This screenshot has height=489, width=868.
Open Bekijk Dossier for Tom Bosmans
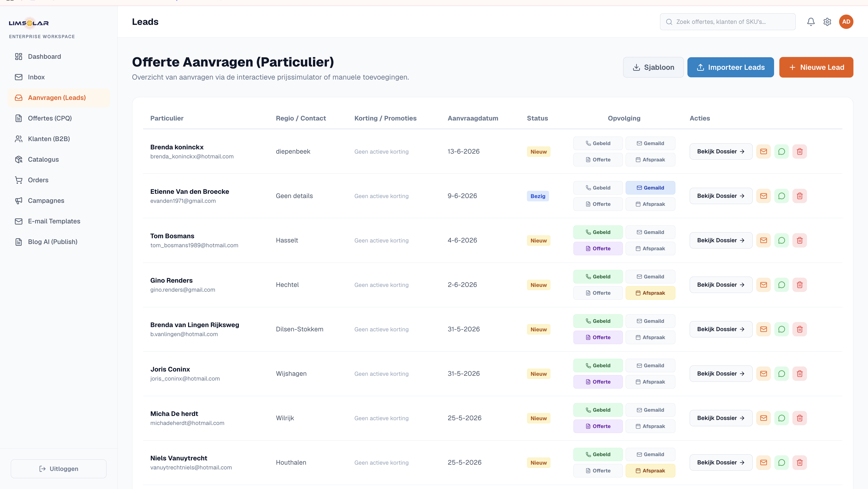721,240
